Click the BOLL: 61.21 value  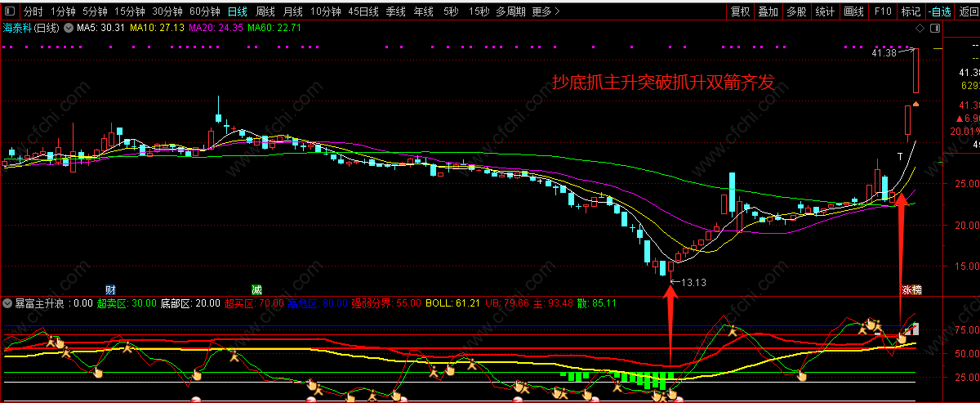452,303
